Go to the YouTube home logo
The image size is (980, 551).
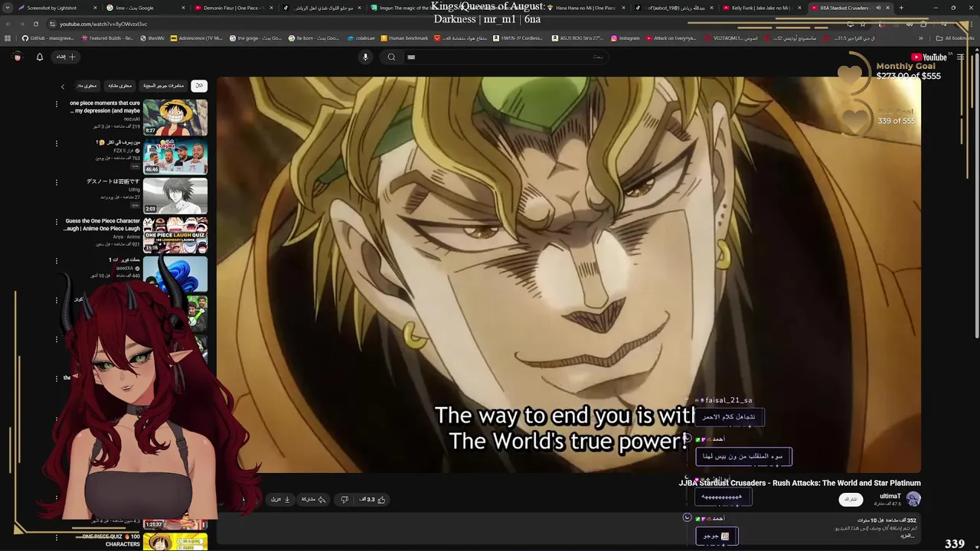click(929, 57)
